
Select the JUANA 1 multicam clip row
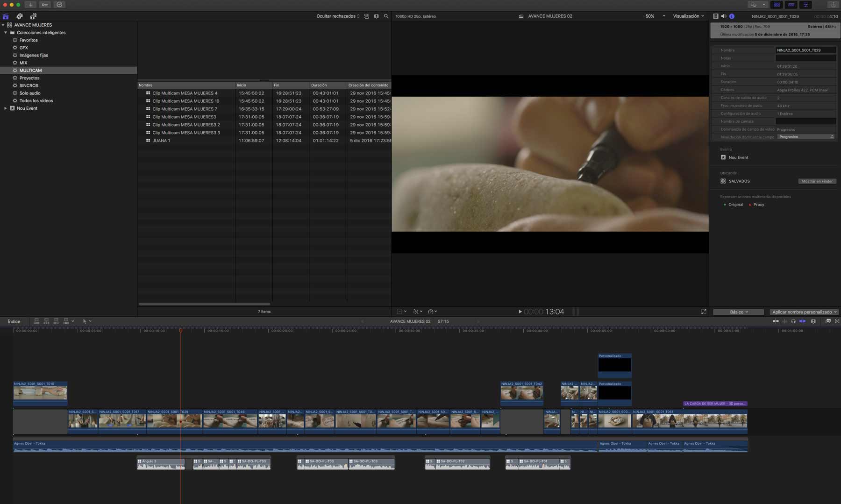(x=264, y=141)
